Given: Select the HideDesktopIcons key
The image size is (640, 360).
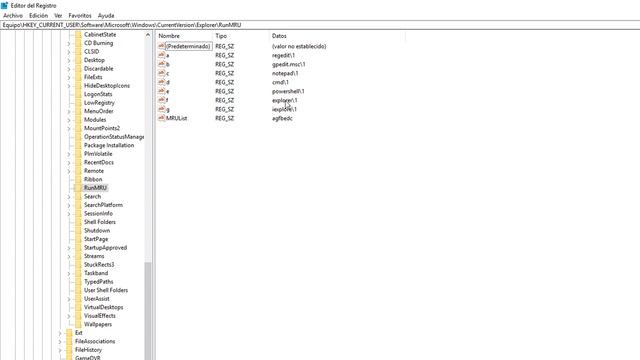Looking at the screenshot, I should [107, 86].
